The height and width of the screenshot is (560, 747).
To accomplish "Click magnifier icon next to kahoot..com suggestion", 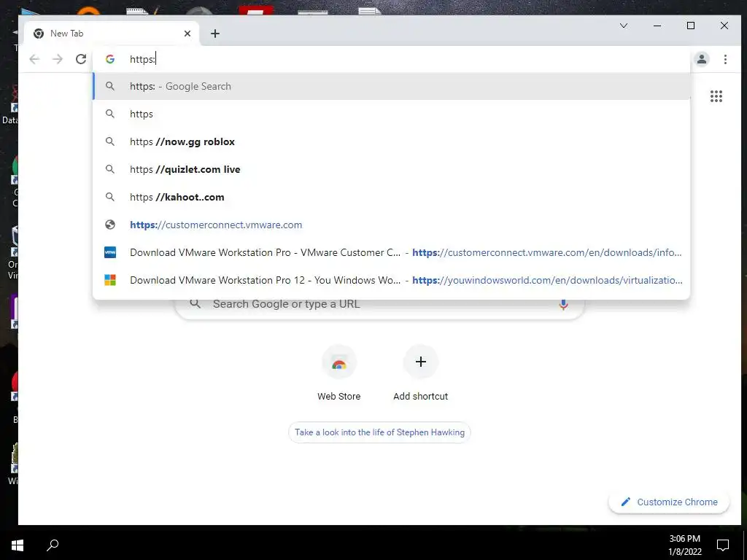I will point(110,197).
